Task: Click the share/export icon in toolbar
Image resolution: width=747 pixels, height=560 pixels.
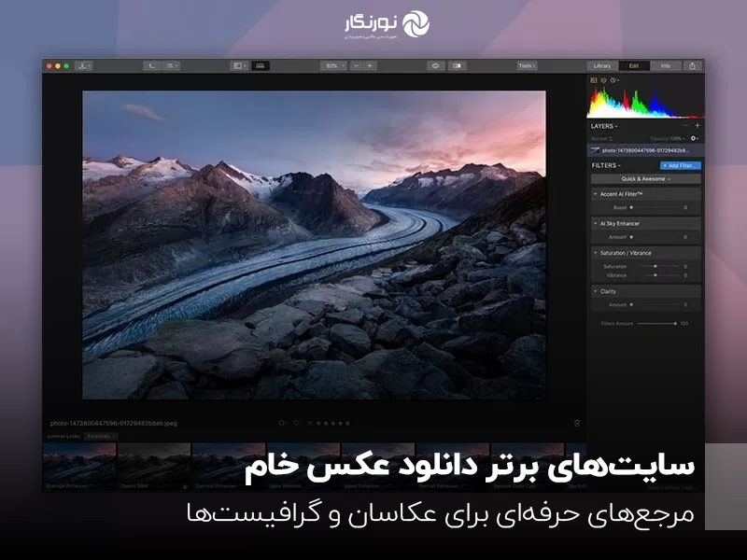Action: (692, 65)
